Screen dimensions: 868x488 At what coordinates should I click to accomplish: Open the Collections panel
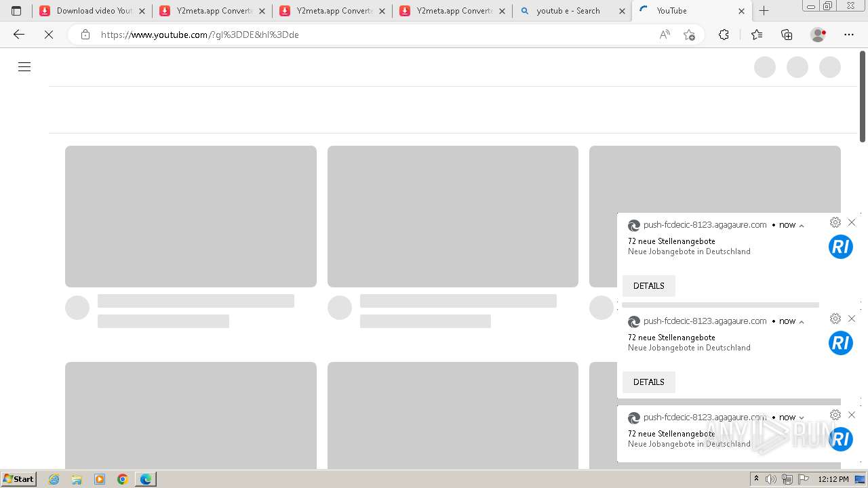(x=787, y=35)
